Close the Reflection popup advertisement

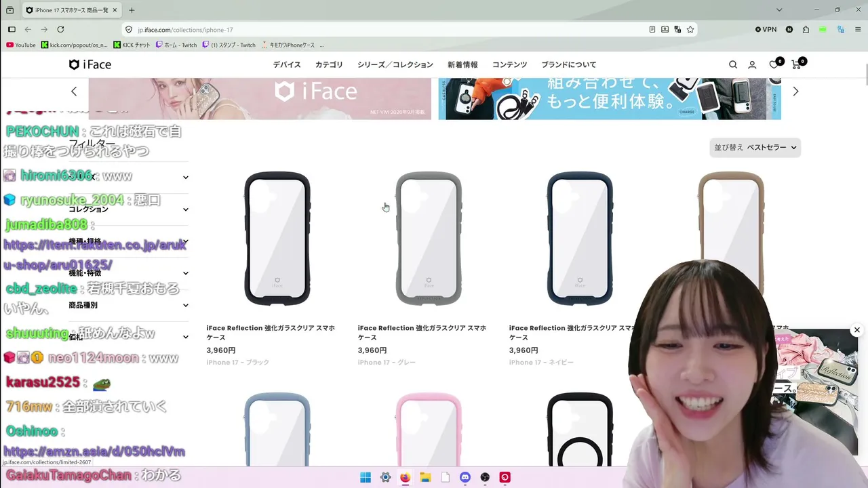click(x=857, y=330)
